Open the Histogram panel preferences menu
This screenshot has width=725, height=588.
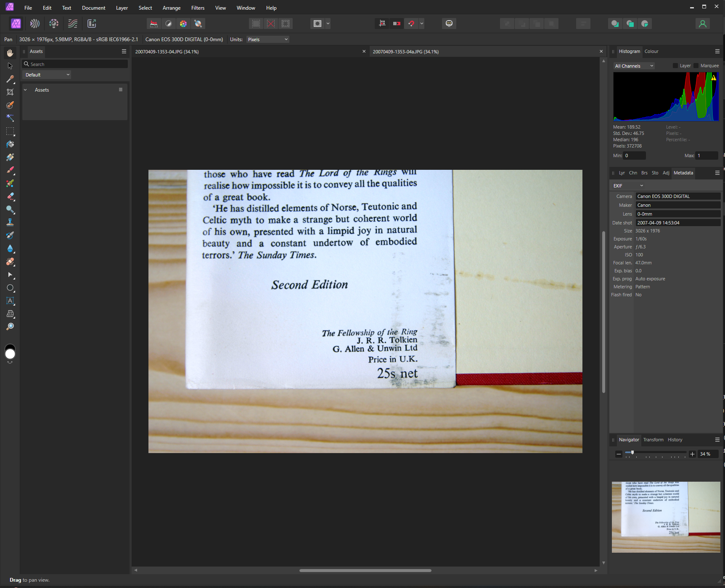(x=717, y=51)
